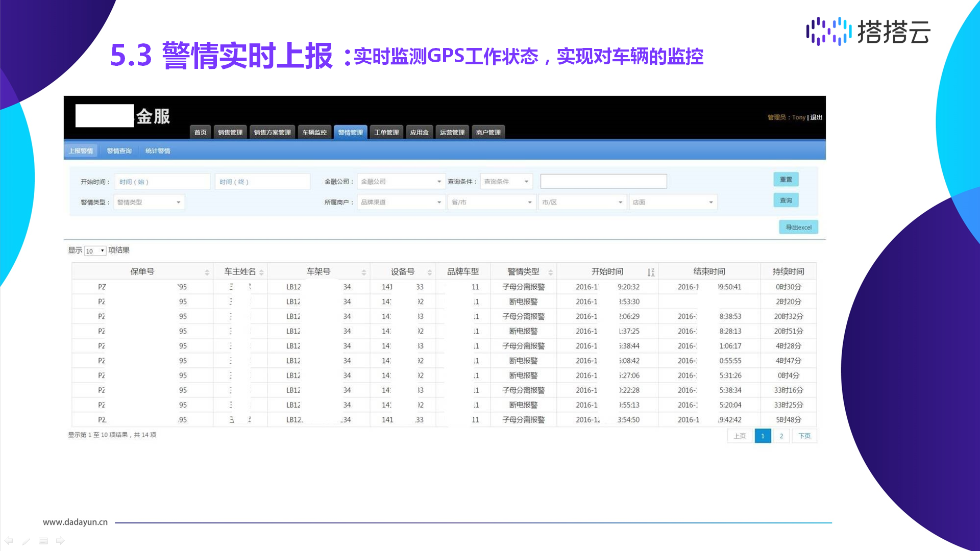Click the 导出excel button

point(798,228)
